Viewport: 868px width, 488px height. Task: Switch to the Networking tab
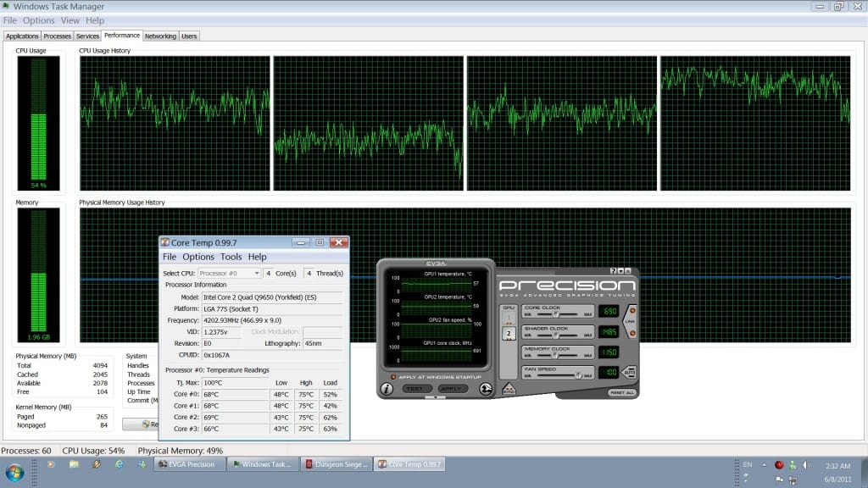point(160,36)
